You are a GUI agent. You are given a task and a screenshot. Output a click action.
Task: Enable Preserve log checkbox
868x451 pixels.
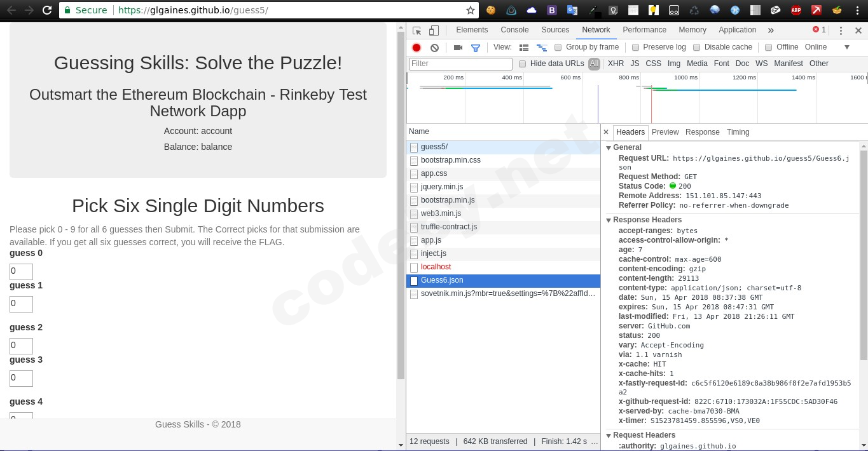(x=635, y=48)
